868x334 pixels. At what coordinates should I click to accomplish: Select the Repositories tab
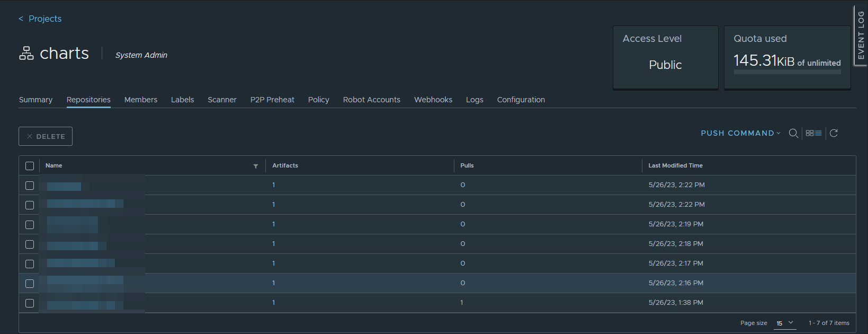coord(88,100)
